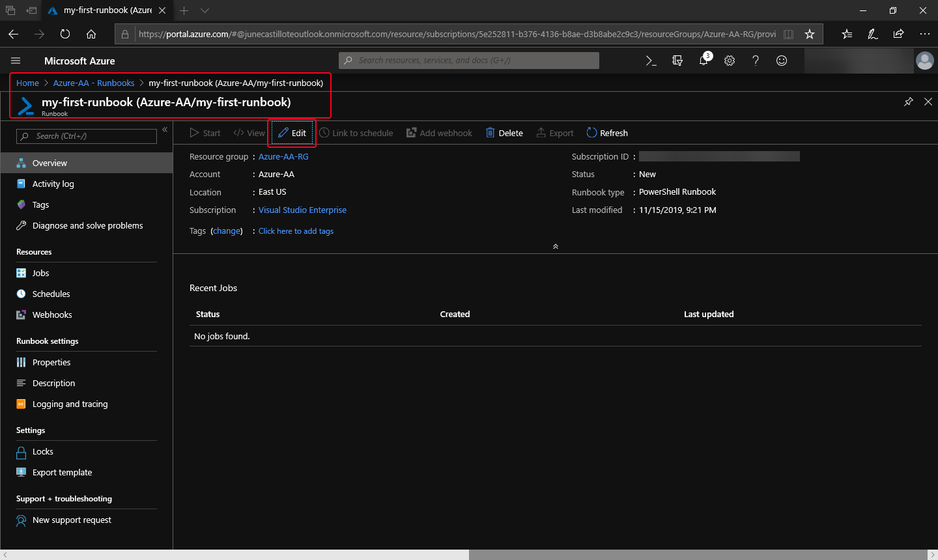
Task: Open the Azure-AA-RG resource group link
Action: [x=283, y=156]
